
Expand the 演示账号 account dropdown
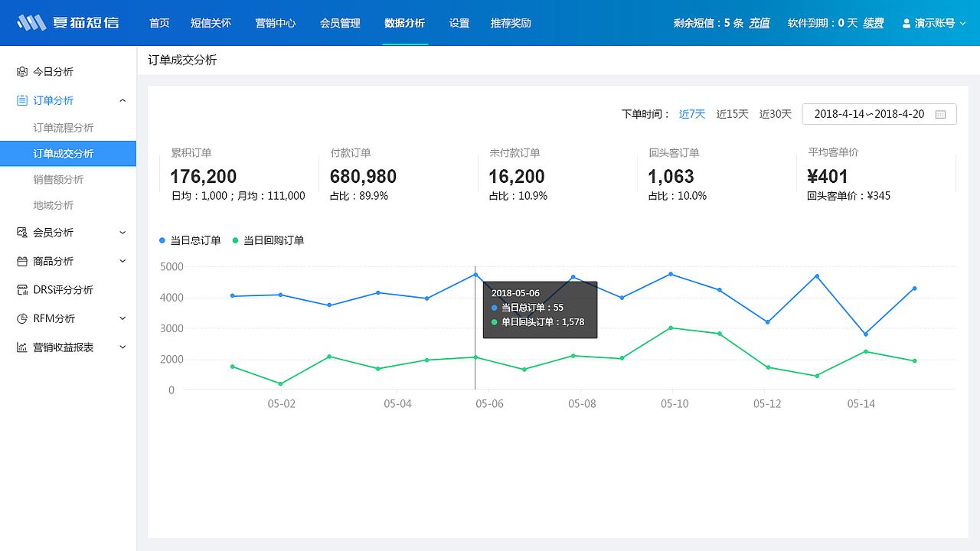point(933,23)
